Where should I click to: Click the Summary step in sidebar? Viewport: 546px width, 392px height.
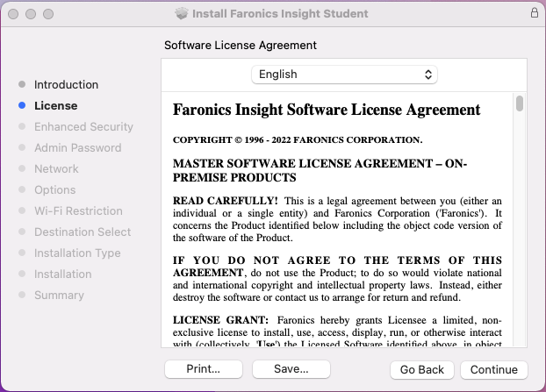point(59,296)
